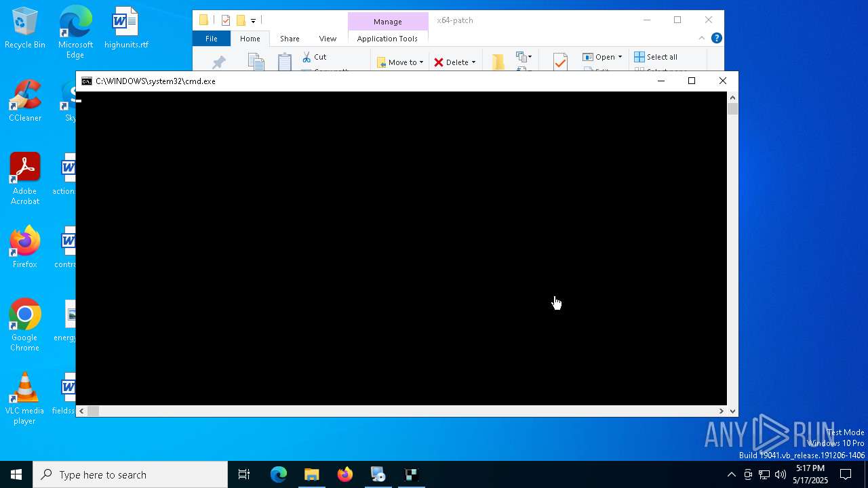Collapse the Explorer ribbon with the chevron

coord(702,39)
